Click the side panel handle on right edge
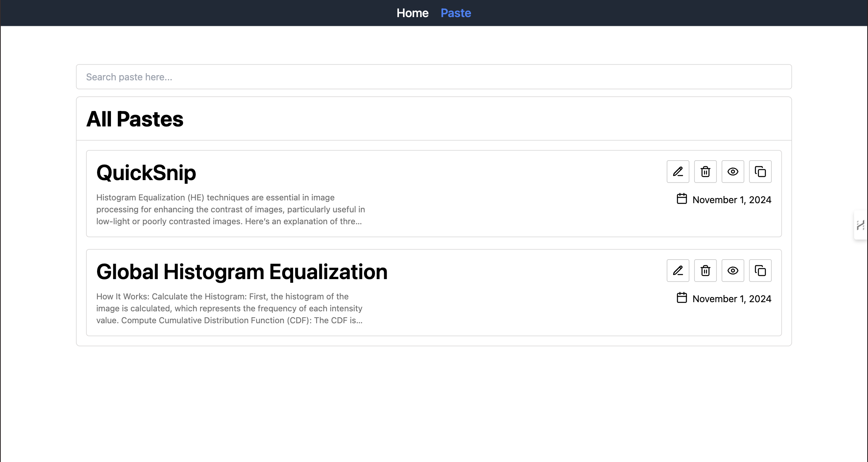The width and height of the screenshot is (868, 462). 860,225
